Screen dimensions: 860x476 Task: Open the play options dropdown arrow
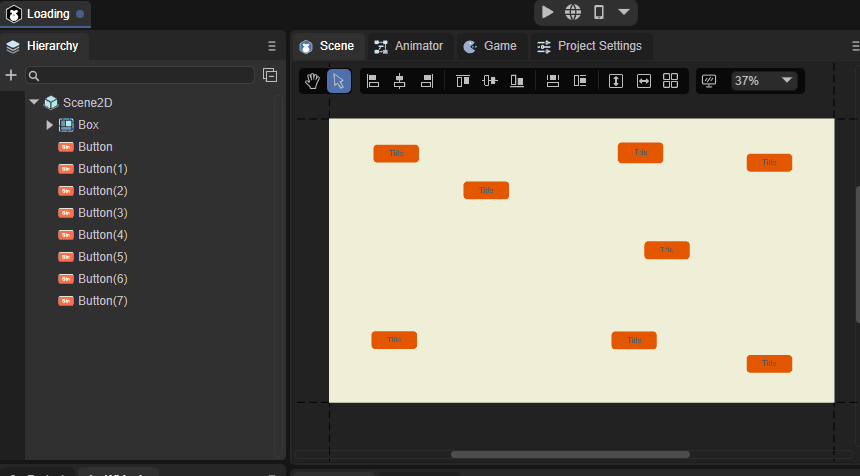(624, 12)
